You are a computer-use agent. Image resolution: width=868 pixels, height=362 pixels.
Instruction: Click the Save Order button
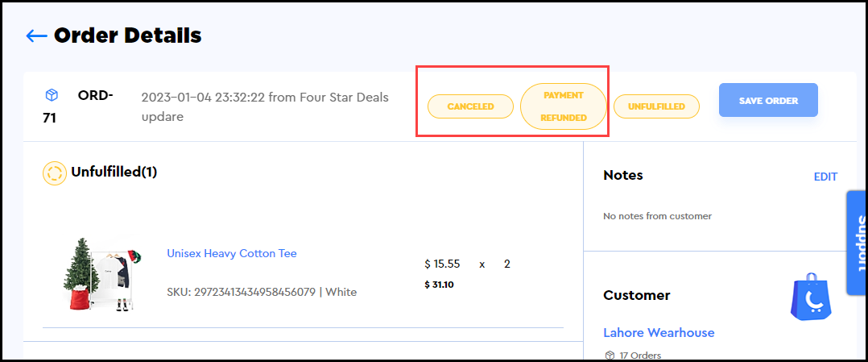[768, 101]
